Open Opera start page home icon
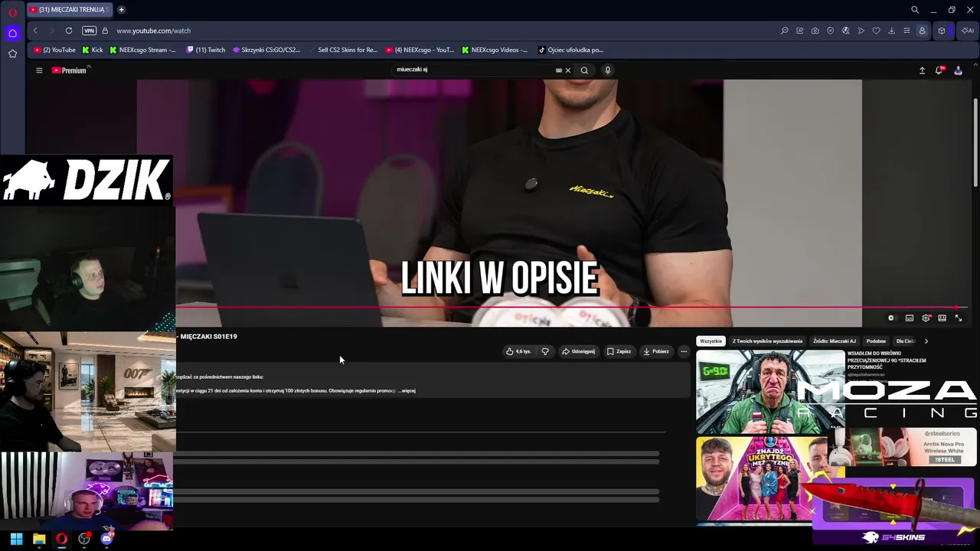The image size is (980, 551). [12, 33]
